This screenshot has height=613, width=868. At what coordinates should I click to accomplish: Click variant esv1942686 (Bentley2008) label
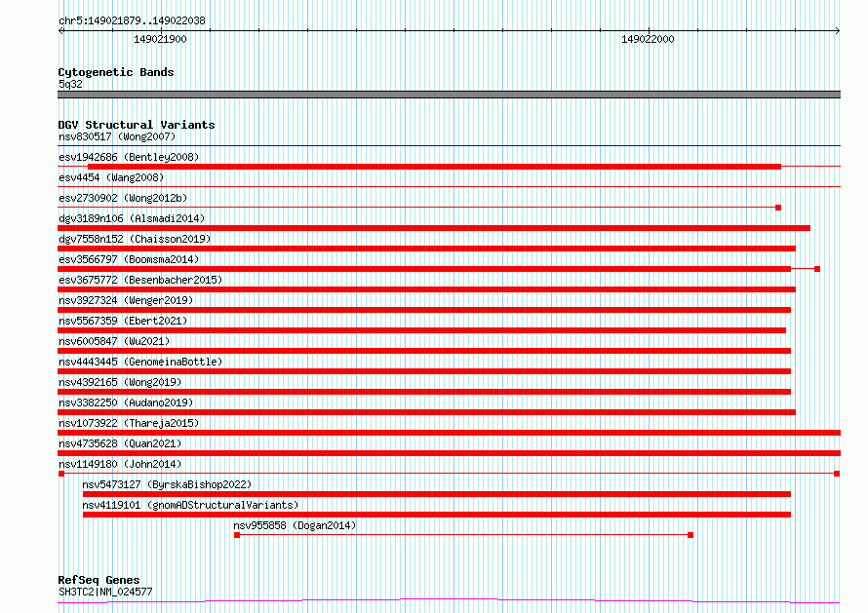[129, 157]
